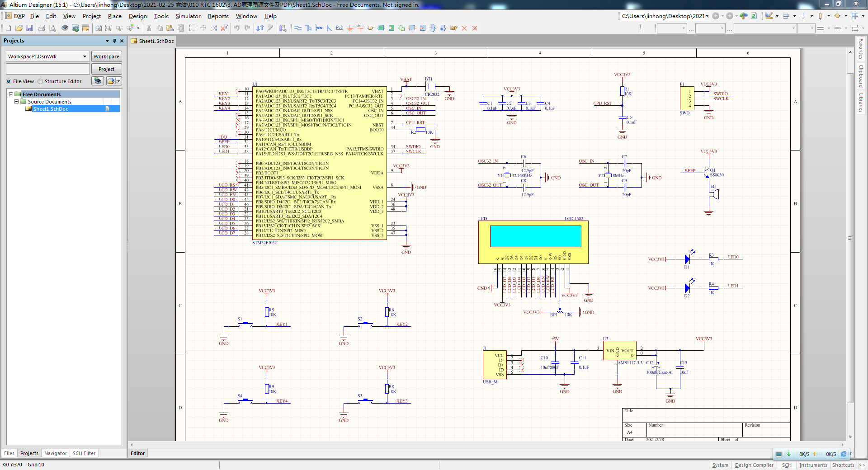Open the Workspace1.DsnWrk dropdown
This screenshot has height=470, width=868.
click(84, 56)
